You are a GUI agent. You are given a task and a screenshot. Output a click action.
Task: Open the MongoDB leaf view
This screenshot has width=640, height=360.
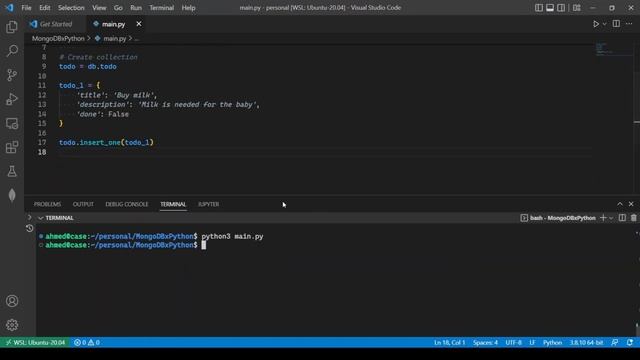point(12,195)
